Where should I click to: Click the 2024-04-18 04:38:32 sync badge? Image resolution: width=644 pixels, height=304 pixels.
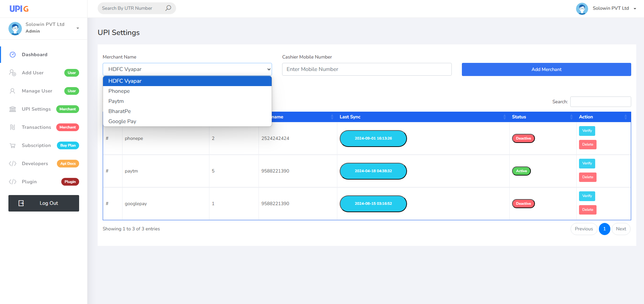click(373, 171)
